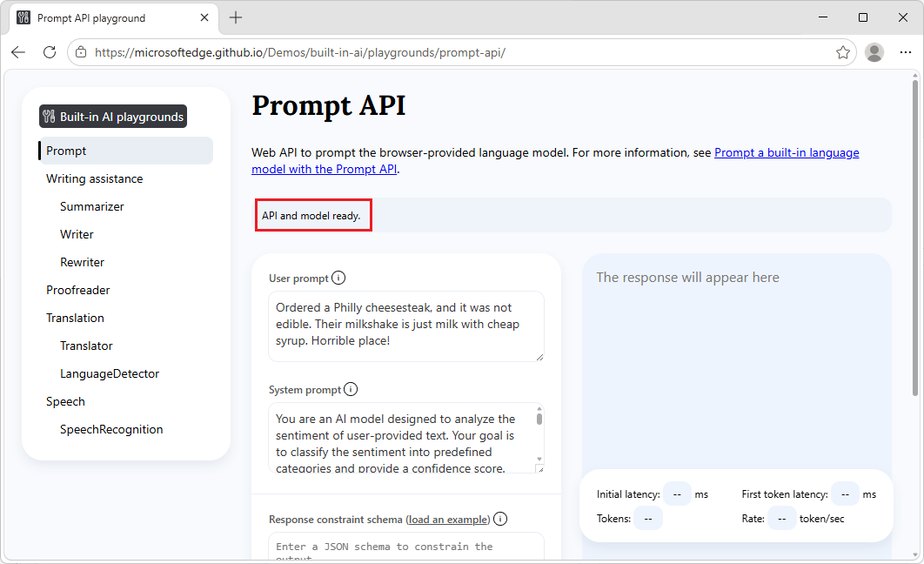Click the First token latency value
Viewport: 924px width, 564px height.
pyautogui.click(x=845, y=493)
